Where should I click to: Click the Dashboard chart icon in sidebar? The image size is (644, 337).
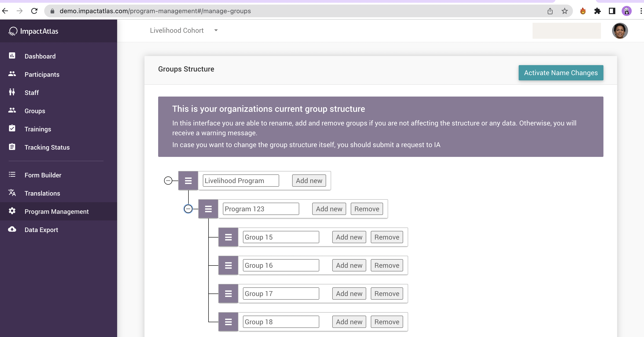tap(12, 56)
